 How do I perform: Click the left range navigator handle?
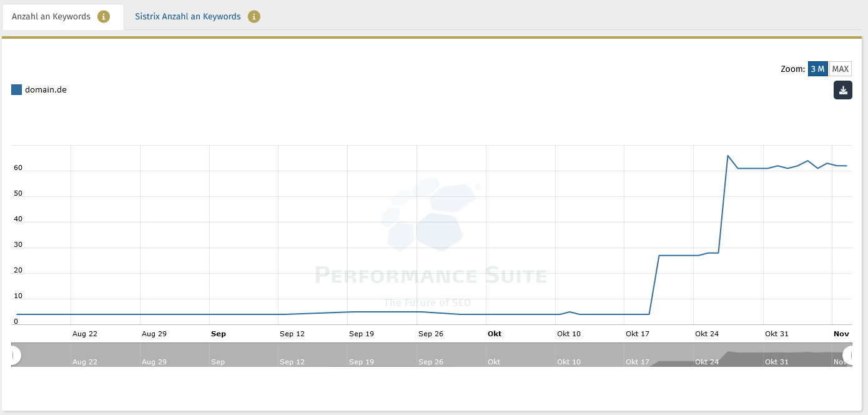pos(14,355)
